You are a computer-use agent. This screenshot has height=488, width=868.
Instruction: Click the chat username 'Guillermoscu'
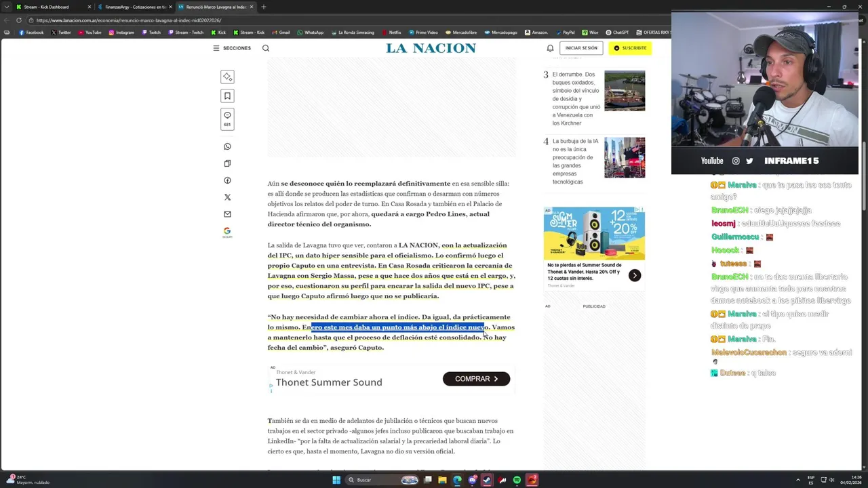point(734,237)
